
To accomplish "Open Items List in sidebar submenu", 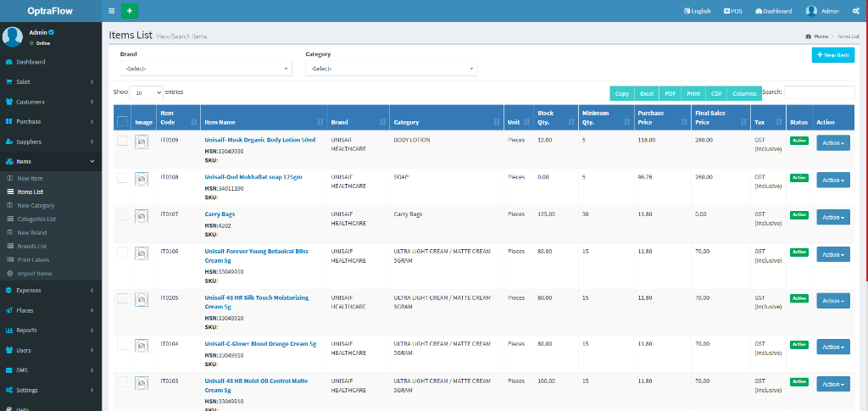I will pyautogui.click(x=51, y=192).
